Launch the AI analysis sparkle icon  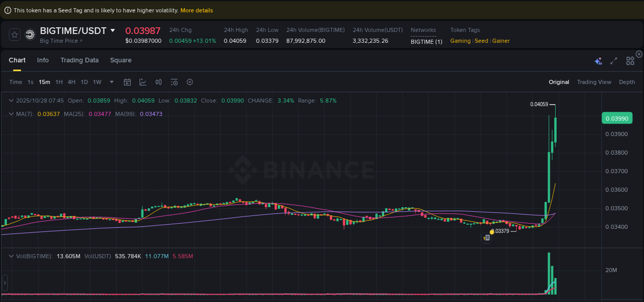(x=598, y=60)
